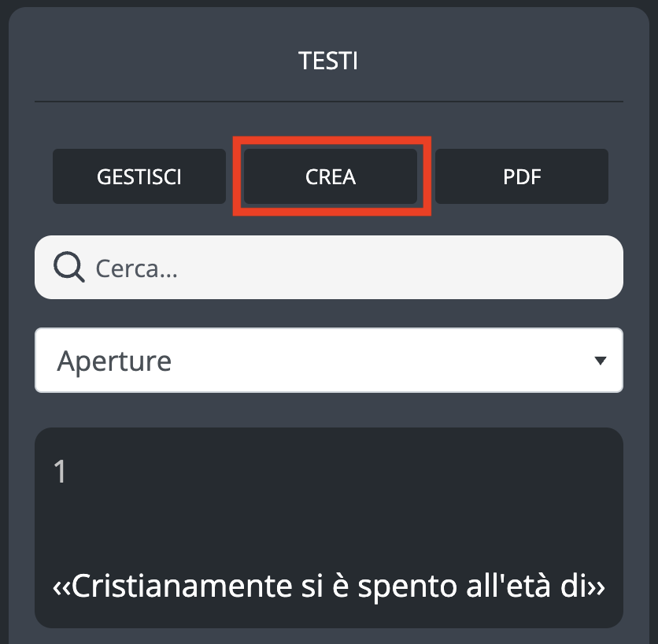Manage texts via the GESTISCI button
Viewport: 658px width, 644px height.
[x=139, y=176]
